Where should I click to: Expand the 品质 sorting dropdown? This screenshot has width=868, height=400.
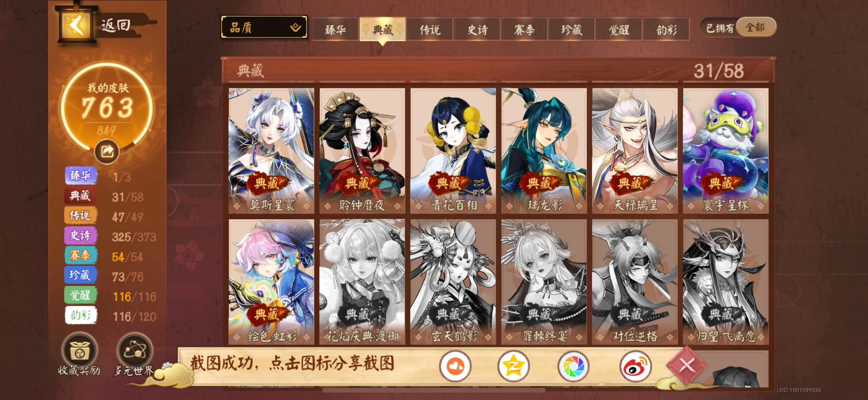[264, 27]
